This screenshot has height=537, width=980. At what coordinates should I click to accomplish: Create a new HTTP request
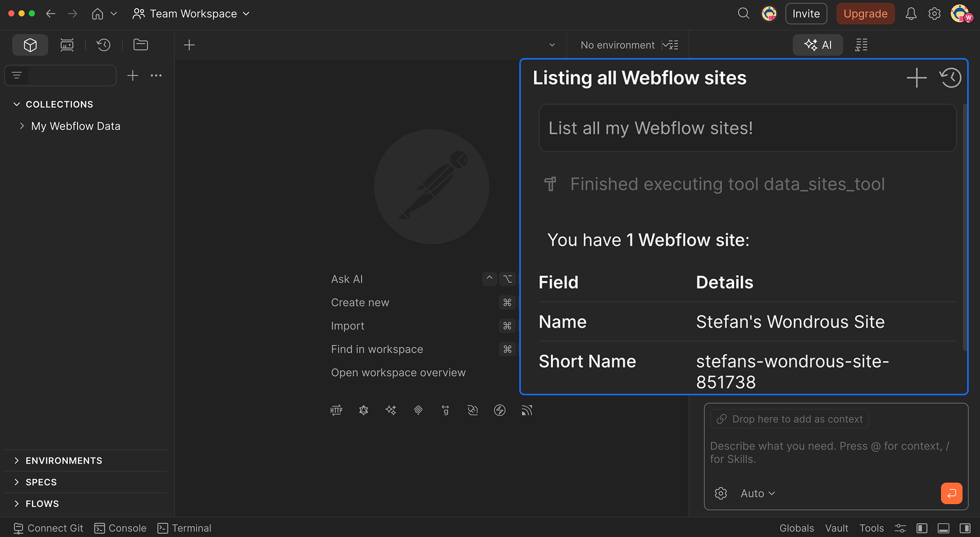click(x=336, y=410)
